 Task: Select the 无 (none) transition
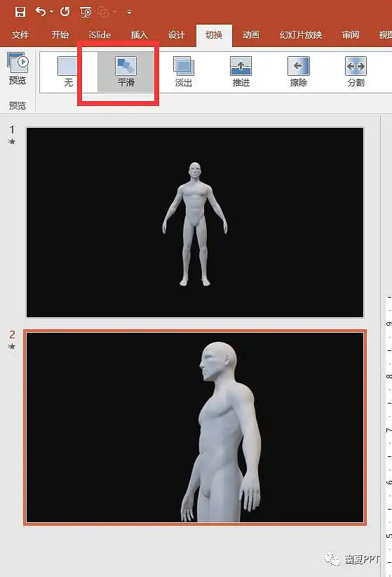coord(69,72)
